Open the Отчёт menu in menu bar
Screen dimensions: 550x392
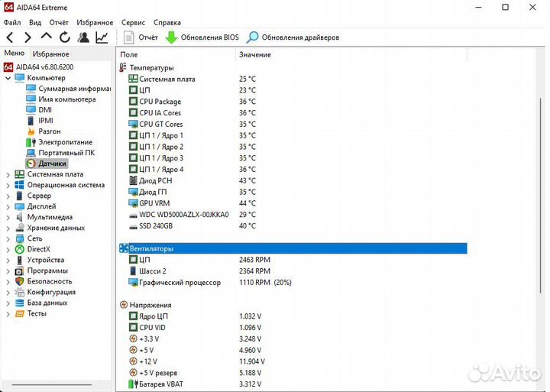[59, 22]
